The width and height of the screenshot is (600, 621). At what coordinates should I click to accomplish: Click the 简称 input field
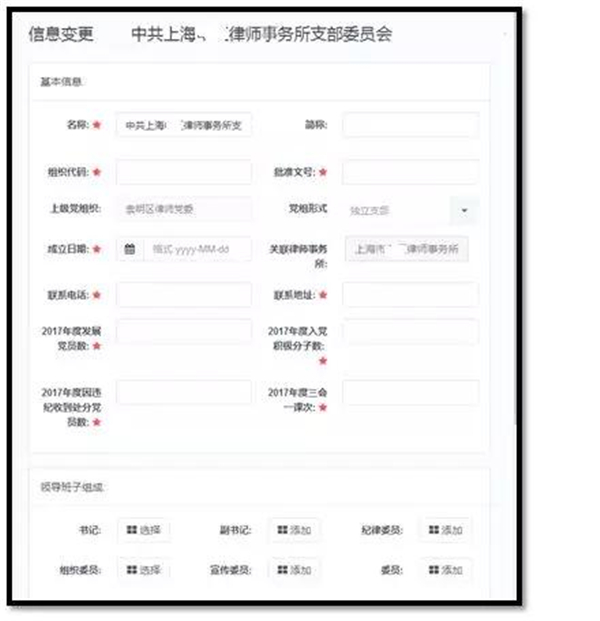click(411, 125)
